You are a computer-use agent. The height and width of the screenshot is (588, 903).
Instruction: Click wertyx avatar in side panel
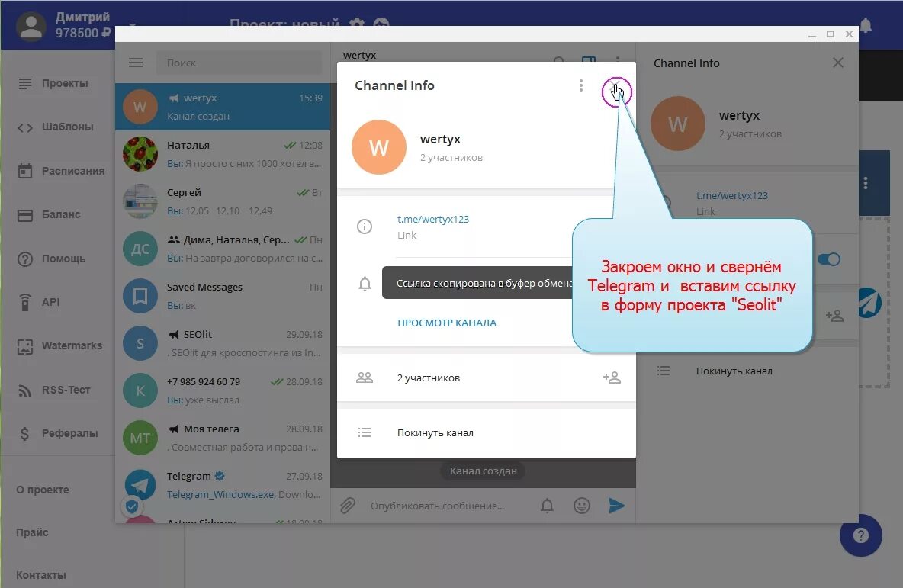pos(677,124)
